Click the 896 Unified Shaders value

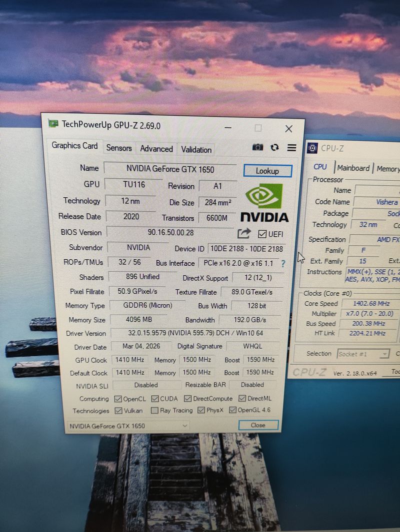pos(142,277)
